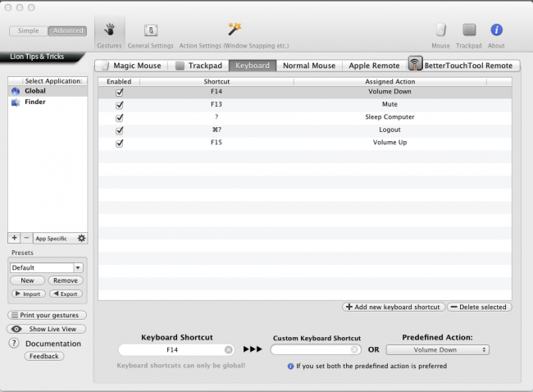Open Action Settings magic wand icon

(x=235, y=30)
